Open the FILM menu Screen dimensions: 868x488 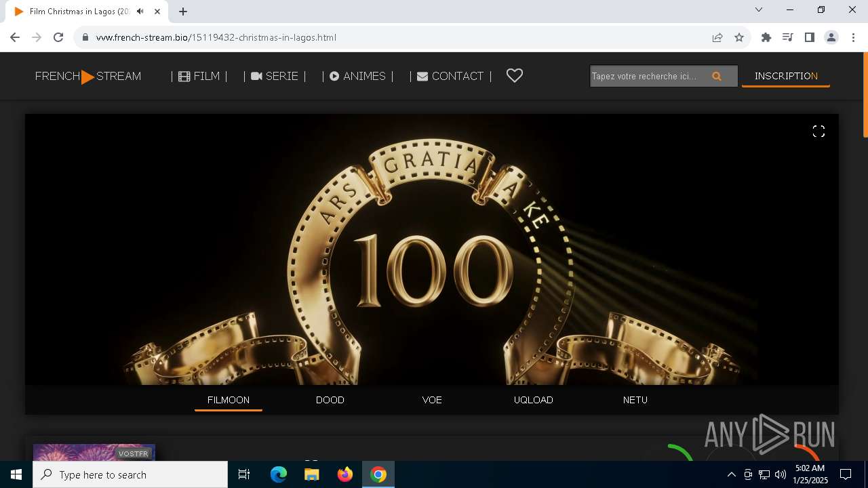point(199,77)
